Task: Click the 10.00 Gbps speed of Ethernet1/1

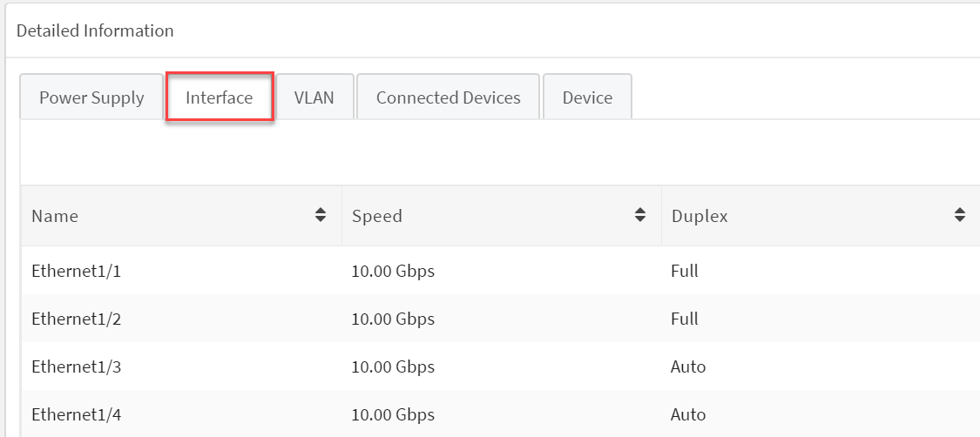Action: click(x=393, y=271)
